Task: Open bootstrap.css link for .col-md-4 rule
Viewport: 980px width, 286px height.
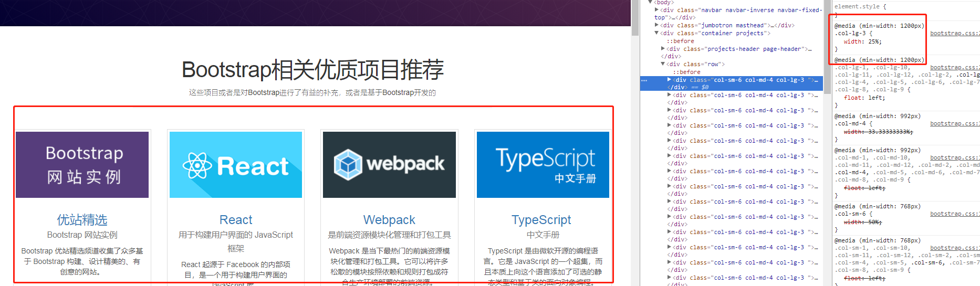Action: coord(955,124)
